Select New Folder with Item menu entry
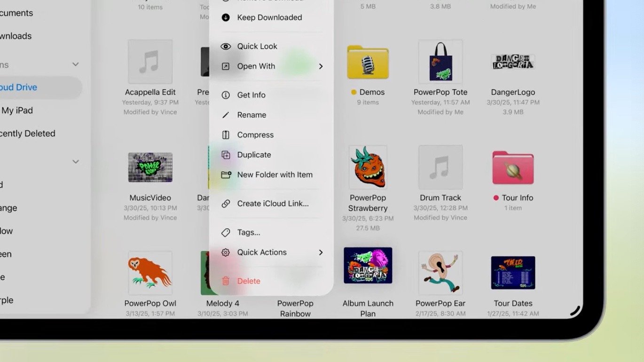 pyautogui.click(x=272, y=174)
